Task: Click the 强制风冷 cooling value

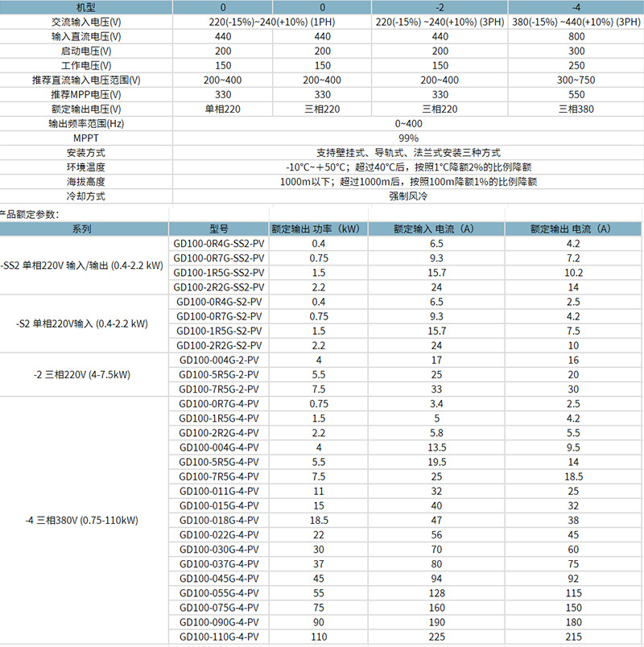Action: click(x=408, y=196)
